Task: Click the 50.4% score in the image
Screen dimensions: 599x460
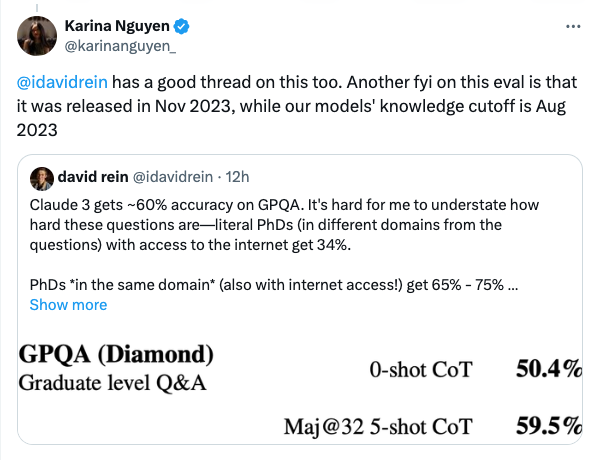Action: 549,369
